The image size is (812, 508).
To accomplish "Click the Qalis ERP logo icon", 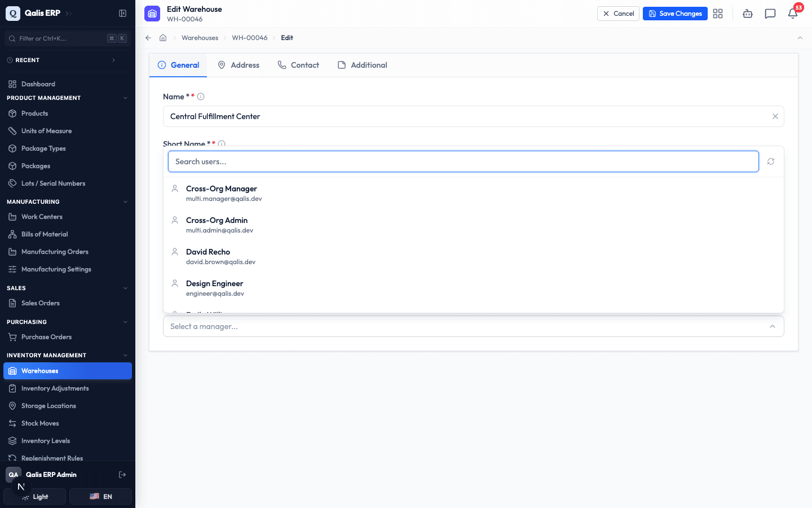I will click(13, 13).
